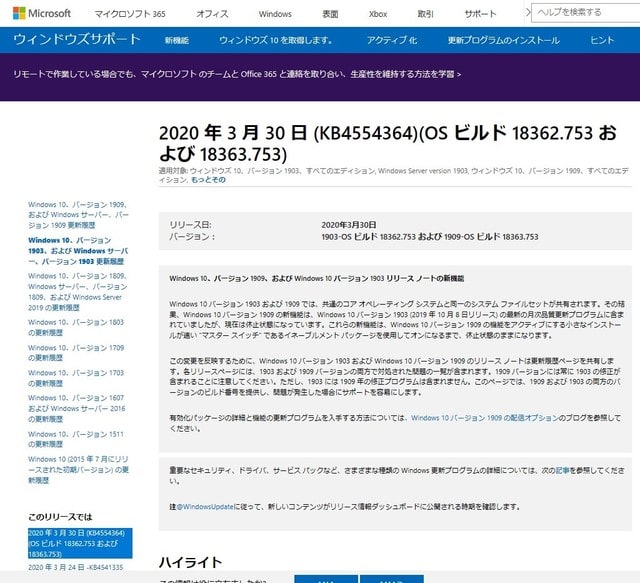Click the ハイライト heading
The height and width of the screenshot is (583, 640).
190,562
